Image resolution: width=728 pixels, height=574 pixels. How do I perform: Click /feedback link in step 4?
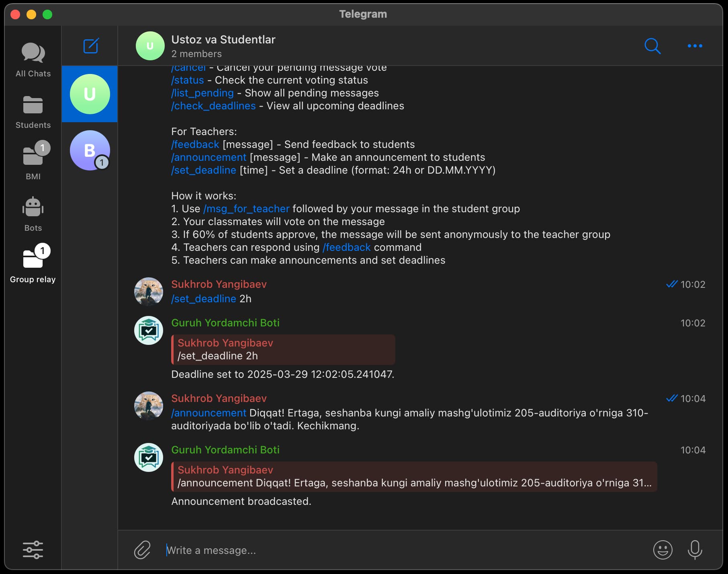point(347,247)
